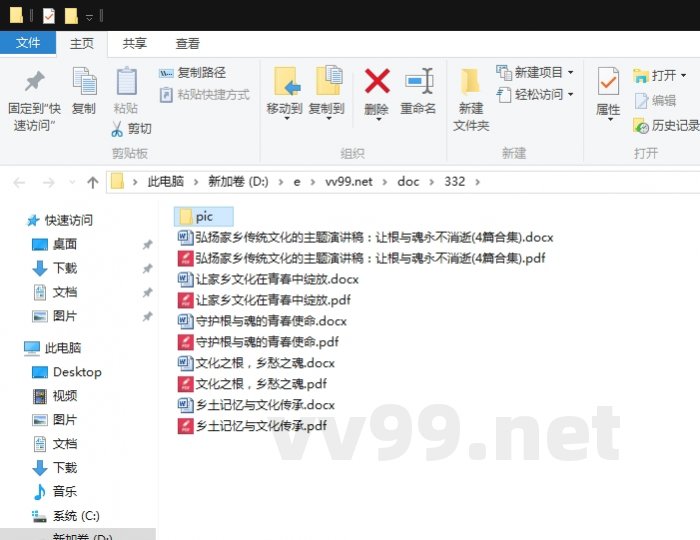The image size is (700, 540).
Task: Open the Easy access (轻松访问) dropdown
Action: click(535, 95)
